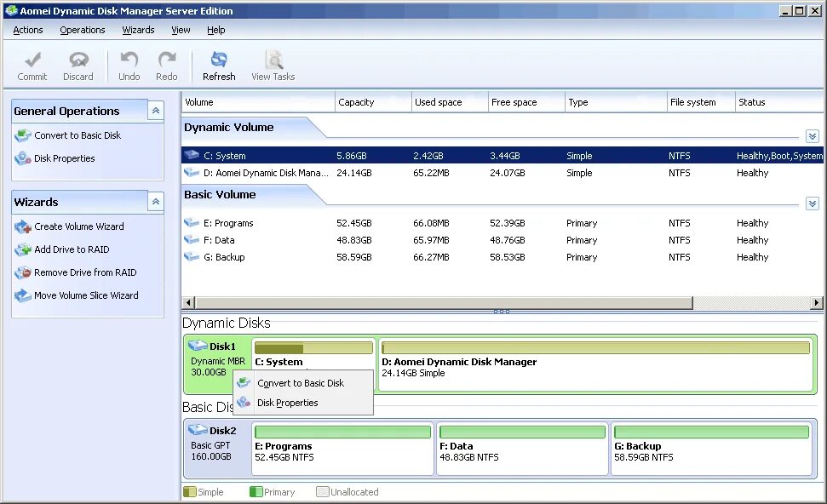Click the Undo arrow icon
The height and width of the screenshot is (504, 827).
click(129, 60)
